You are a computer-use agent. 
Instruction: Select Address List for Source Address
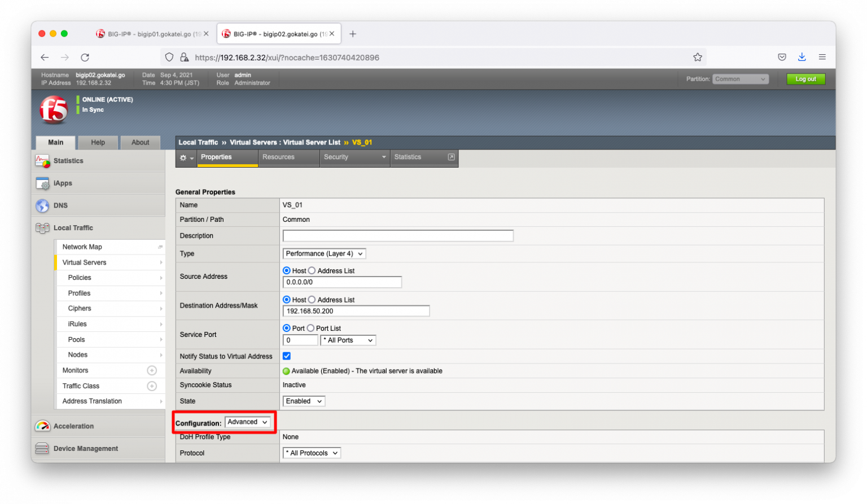[312, 271]
